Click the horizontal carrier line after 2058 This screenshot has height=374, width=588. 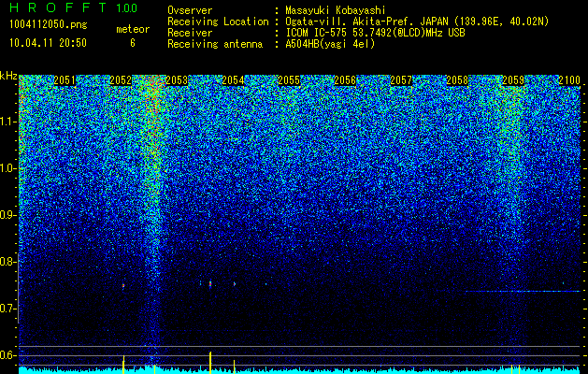click(x=523, y=291)
